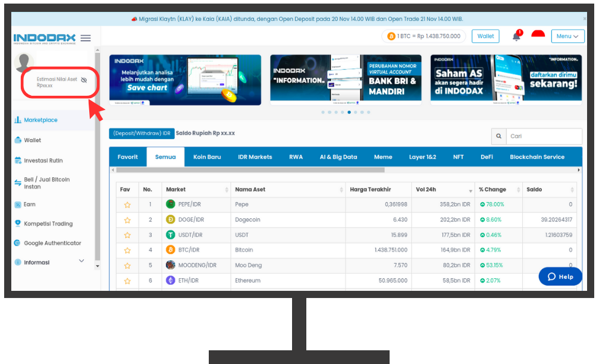Select the first carousel dot

(323, 112)
